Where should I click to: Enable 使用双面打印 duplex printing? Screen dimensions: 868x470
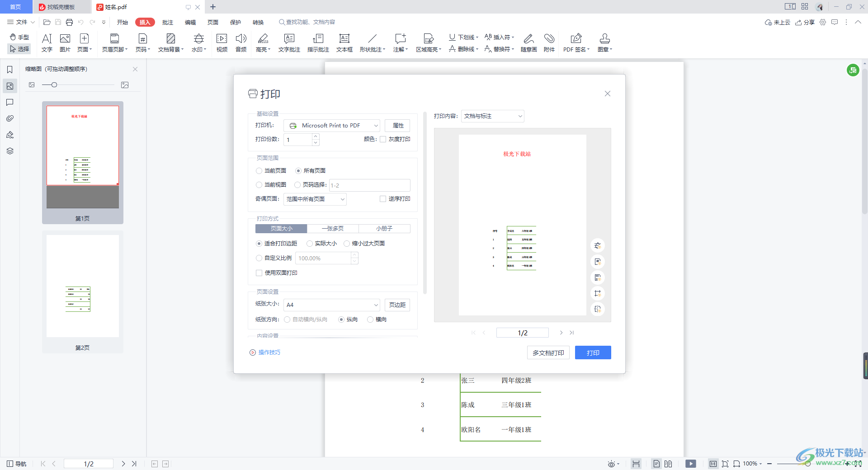(x=259, y=273)
